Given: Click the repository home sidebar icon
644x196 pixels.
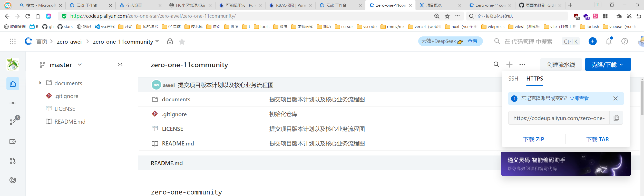Looking at the screenshot, I should pyautogui.click(x=13, y=84).
